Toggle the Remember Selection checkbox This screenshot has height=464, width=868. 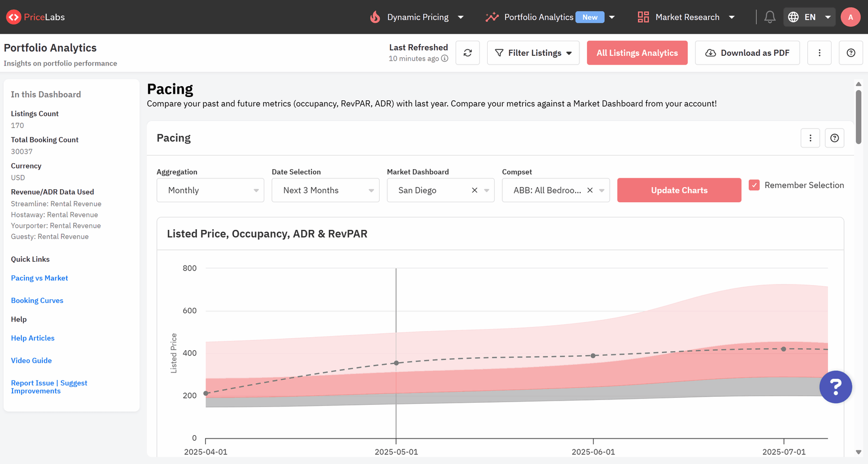point(754,185)
